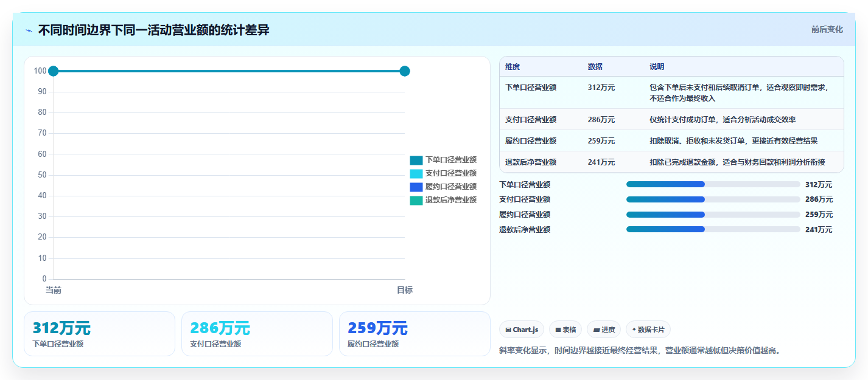Toggle the 履约口径营业额 legend swatch in the chart
Screen dimensions: 868x380
[416, 187]
